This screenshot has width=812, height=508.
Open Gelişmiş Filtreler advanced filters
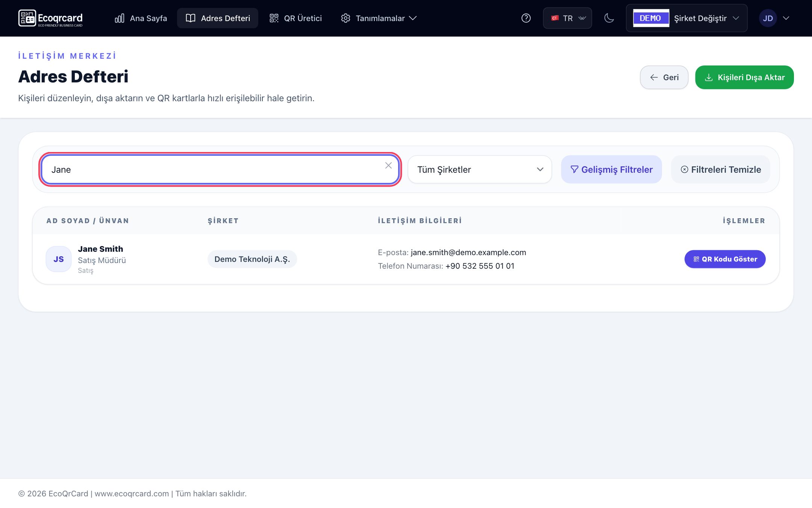point(611,169)
